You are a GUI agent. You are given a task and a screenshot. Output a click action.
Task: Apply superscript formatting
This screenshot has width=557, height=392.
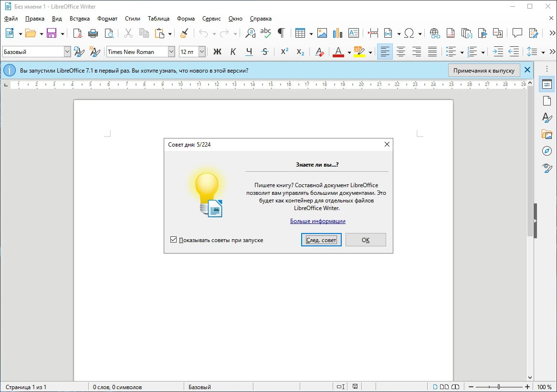point(284,52)
